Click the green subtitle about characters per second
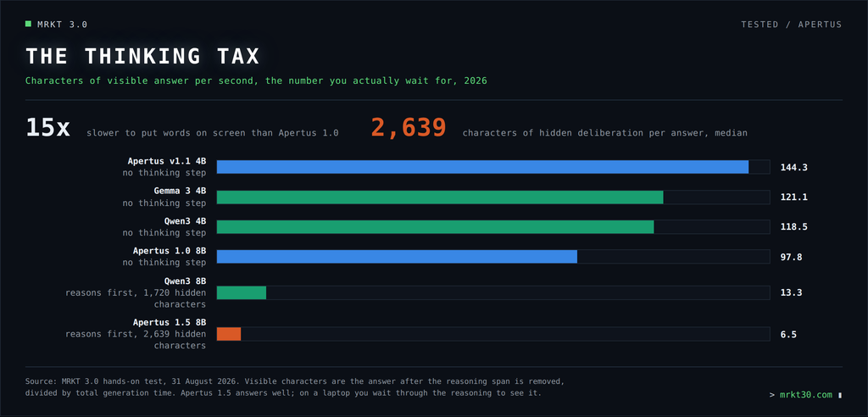868x417 pixels. [256, 81]
